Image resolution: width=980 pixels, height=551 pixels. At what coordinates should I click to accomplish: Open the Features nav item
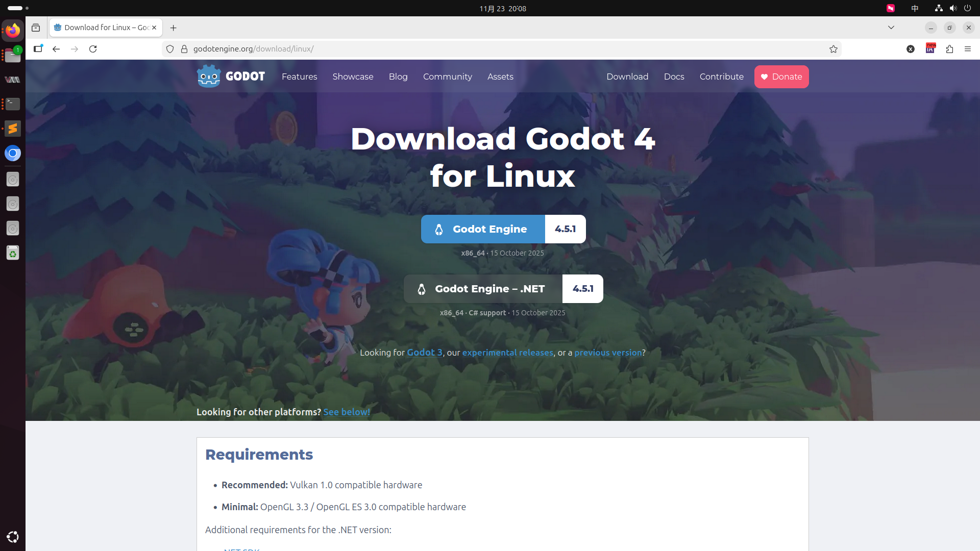point(299,77)
